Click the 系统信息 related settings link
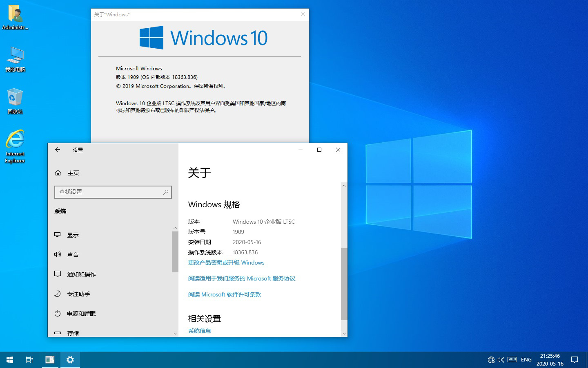Viewport: 588px width, 368px height. coord(200,331)
